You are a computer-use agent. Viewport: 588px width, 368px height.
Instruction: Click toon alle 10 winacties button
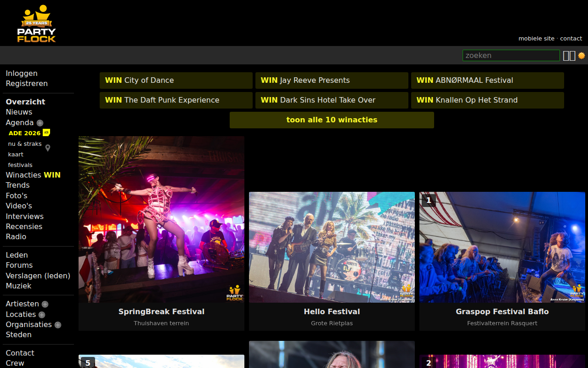pyautogui.click(x=332, y=120)
